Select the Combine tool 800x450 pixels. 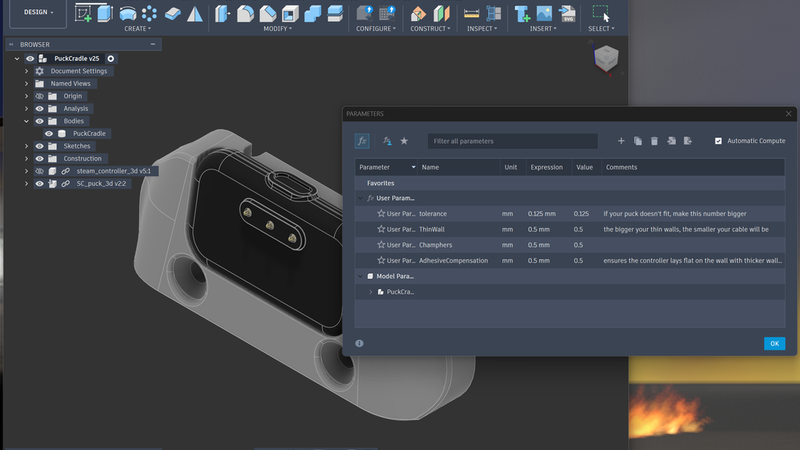pos(312,14)
